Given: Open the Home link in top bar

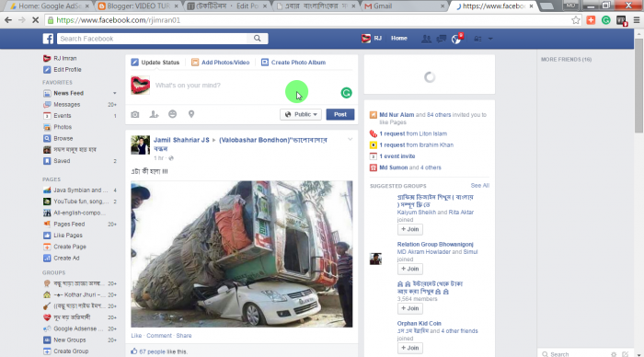Looking at the screenshot, I should 398,39.
